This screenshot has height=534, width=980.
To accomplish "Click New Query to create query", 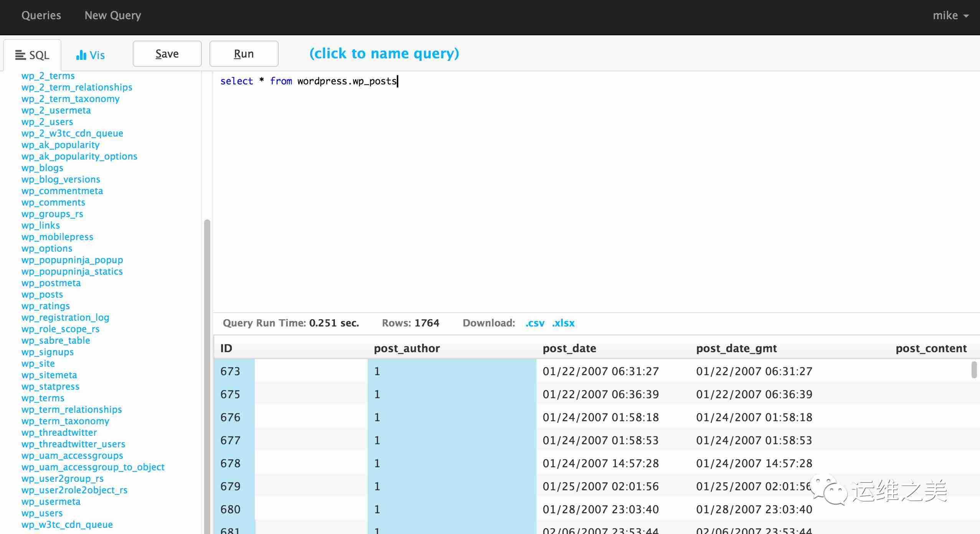I will click(112, 15).
